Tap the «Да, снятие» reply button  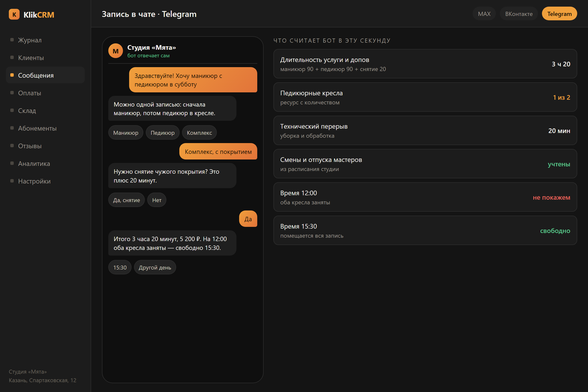click(x=126, y=200)
